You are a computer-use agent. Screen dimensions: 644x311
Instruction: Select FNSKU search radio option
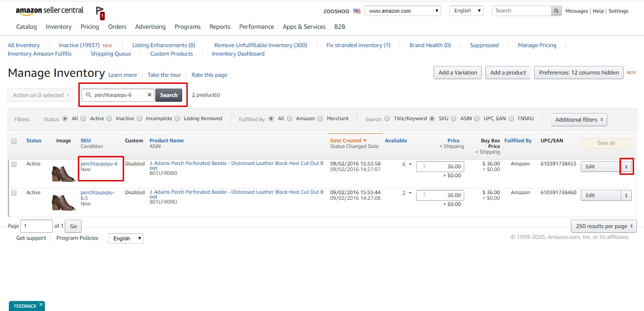point(511,119)
